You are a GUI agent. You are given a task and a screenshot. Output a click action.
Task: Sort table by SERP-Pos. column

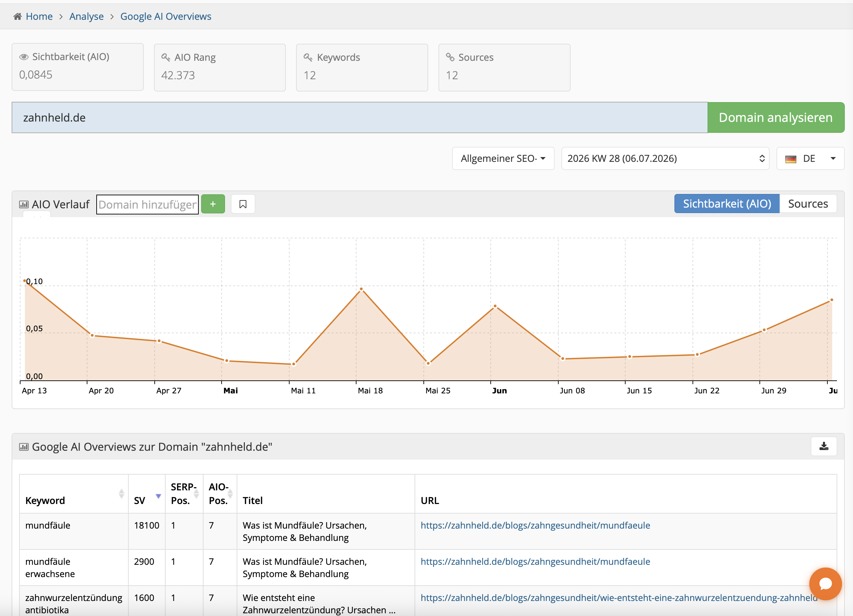pos(184,494)
